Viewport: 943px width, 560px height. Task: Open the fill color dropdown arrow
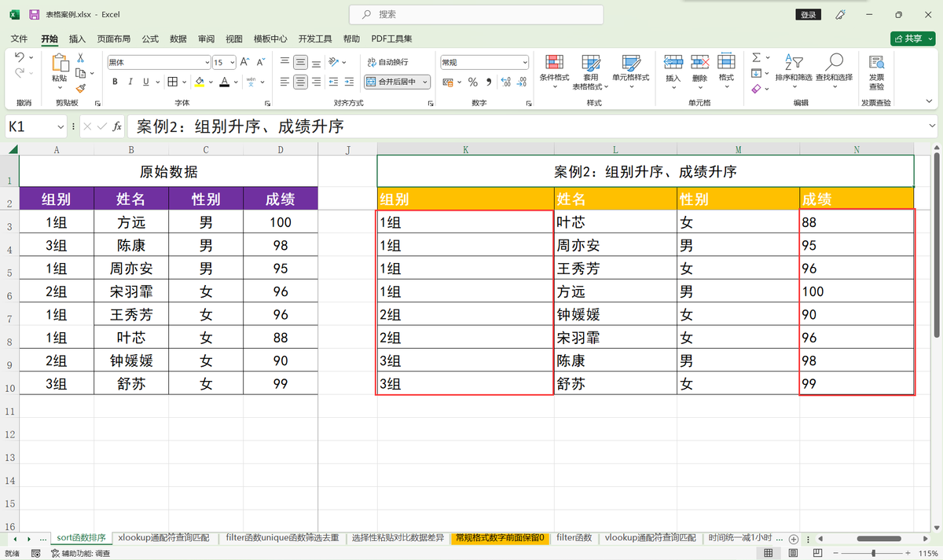[211, 82]
